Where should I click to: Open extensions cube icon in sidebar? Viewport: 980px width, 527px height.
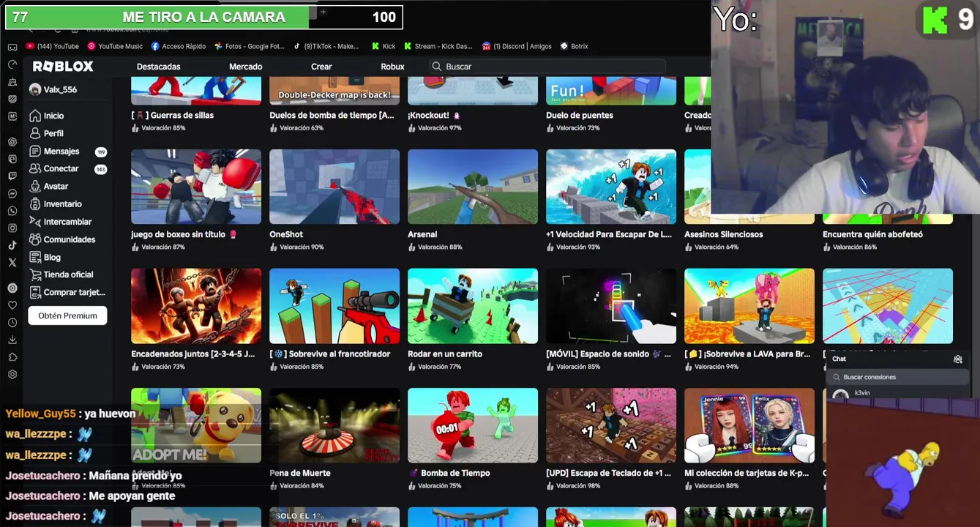12,356
